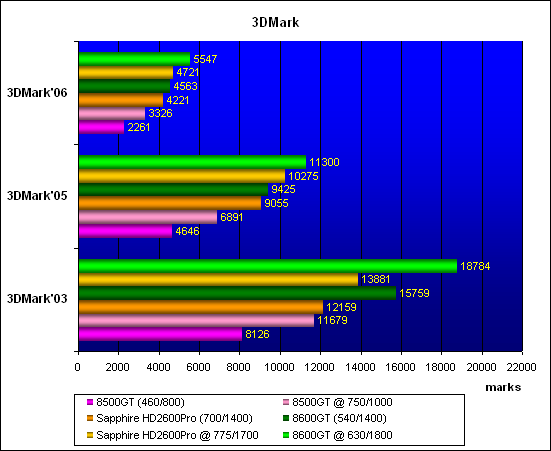This screenshot has width=551, height=451.
Task: Click the orange Sapphire HD2600Pro (700/1400) legend swatch
Action: click(90, 418)
